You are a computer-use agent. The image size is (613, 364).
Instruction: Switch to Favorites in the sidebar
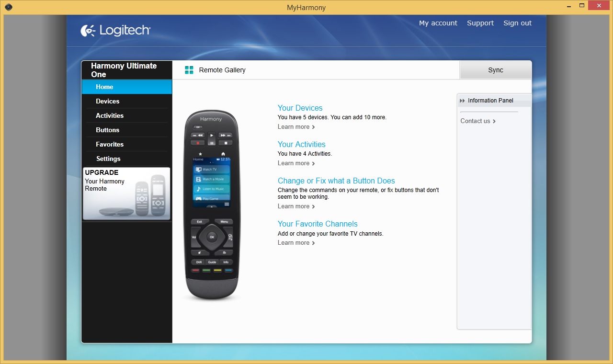point(127,144)
